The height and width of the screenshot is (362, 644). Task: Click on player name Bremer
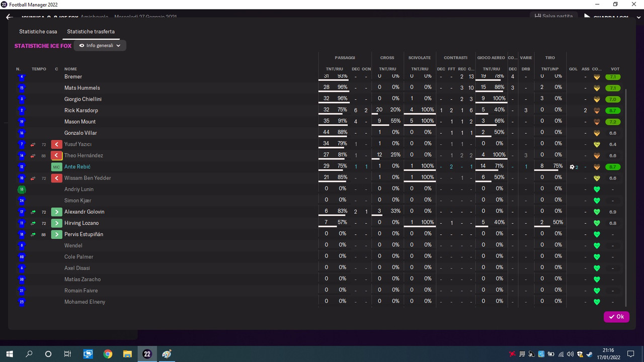pyautogui.click(x=73, y=77)
